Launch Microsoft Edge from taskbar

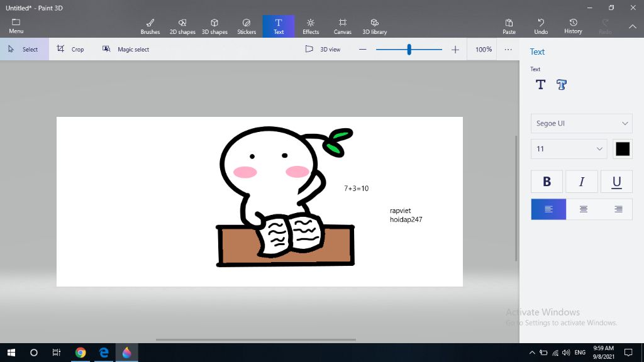[104, 353]
